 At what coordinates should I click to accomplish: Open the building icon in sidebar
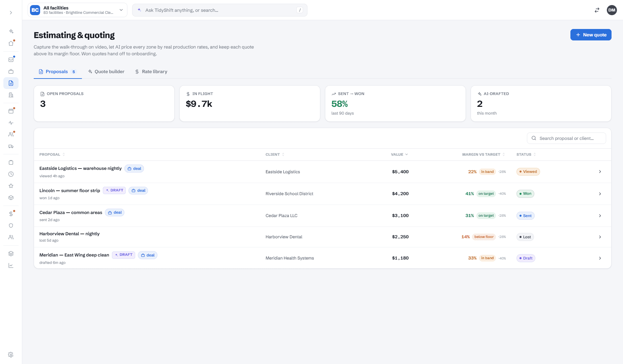point(11,95)
